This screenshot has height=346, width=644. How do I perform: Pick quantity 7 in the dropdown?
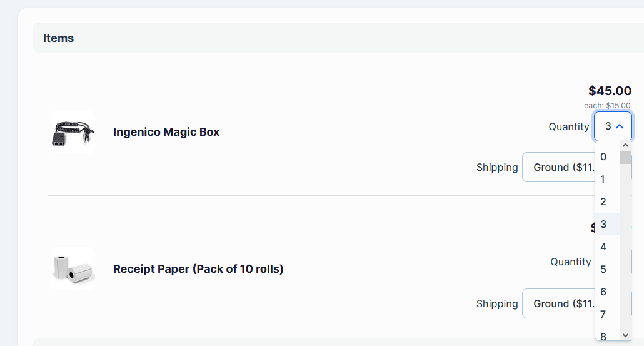point(606,314)
